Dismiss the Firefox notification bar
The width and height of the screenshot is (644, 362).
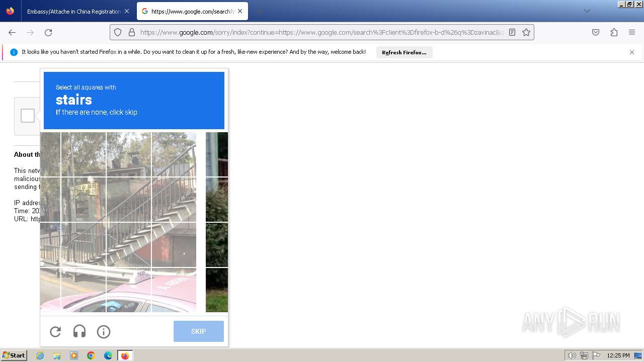click(632, 52)
